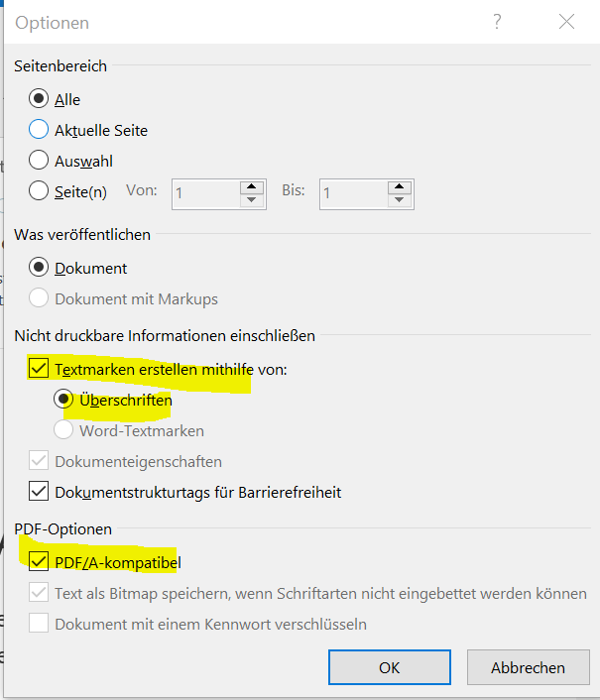The image size is (600, 700).
Task: Decrease the Bis page number spinner
Action: pos(400,199)
